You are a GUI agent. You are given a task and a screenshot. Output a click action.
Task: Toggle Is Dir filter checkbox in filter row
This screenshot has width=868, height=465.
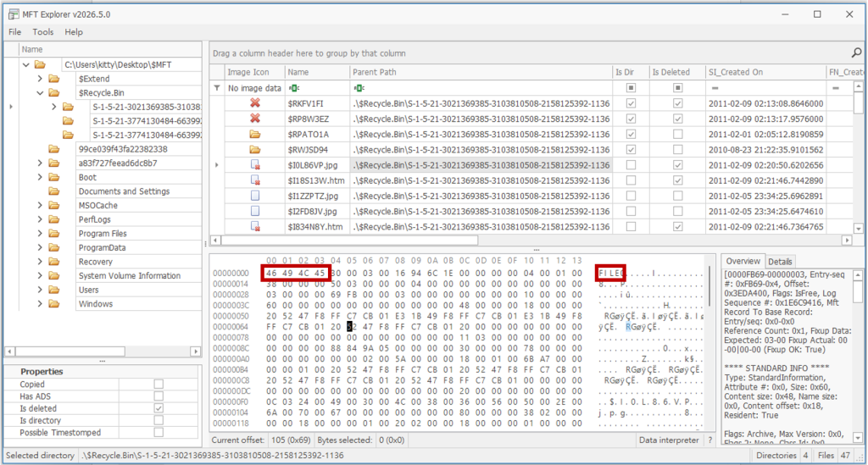coord(631,88)
